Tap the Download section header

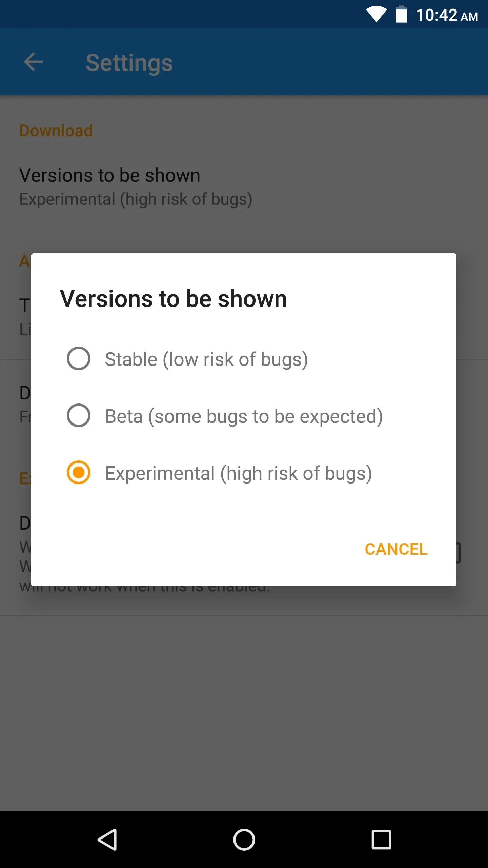(56, 131)
